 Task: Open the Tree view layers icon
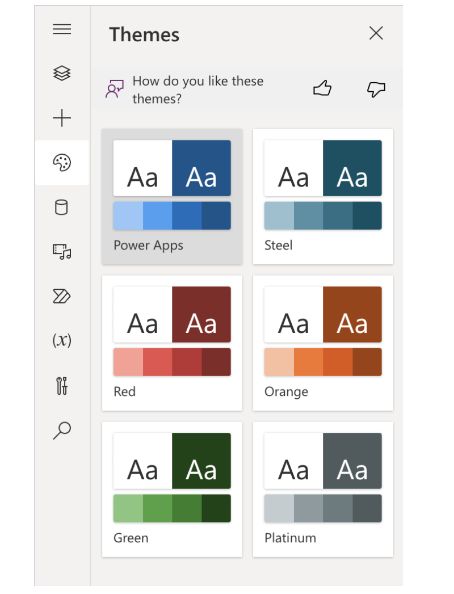tap(62, 73)
